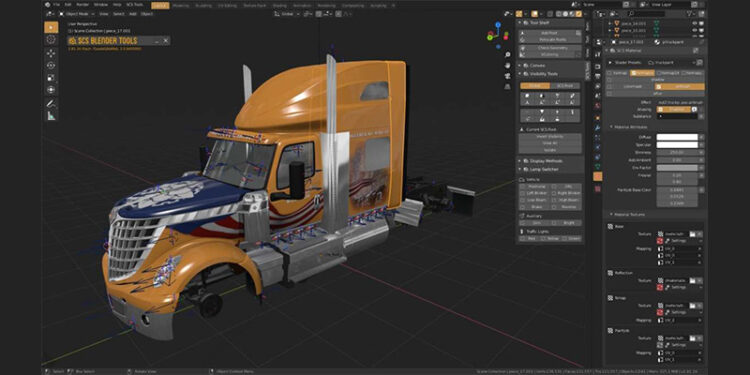Hide first piece object via eye icon

point(695,23)
